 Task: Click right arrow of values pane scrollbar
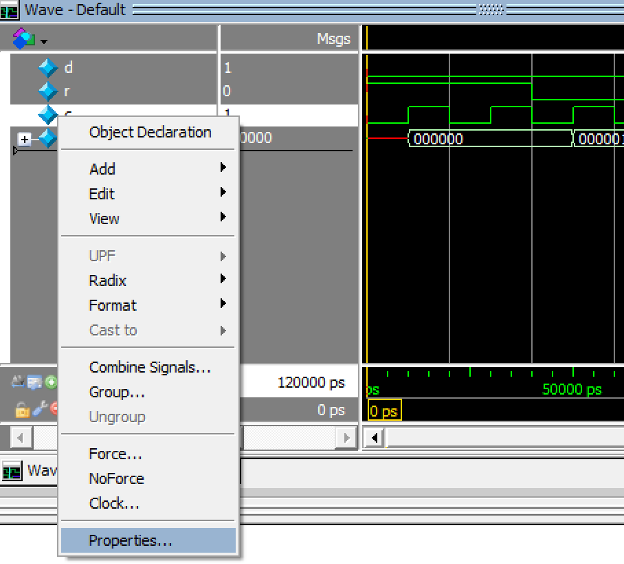345,438
